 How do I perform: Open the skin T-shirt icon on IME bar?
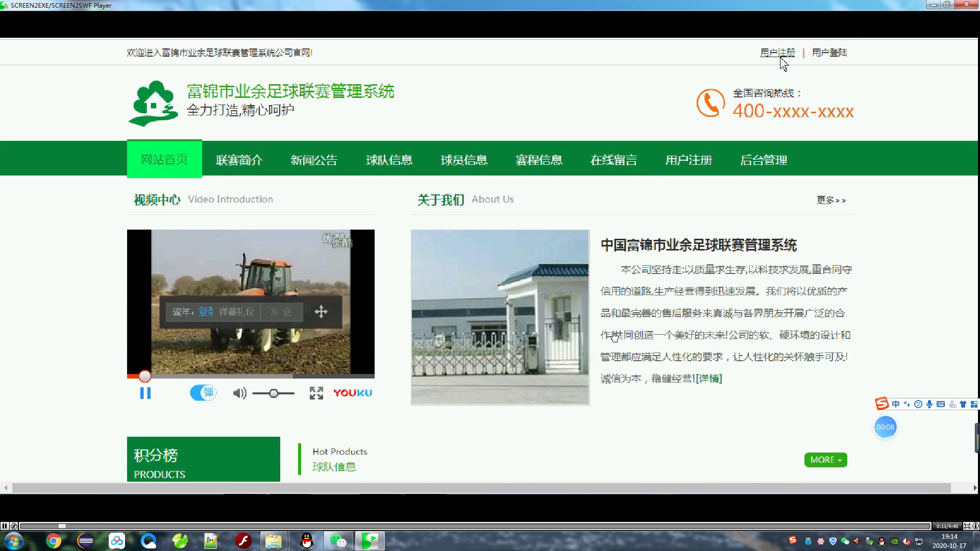[x=963, y=404]
